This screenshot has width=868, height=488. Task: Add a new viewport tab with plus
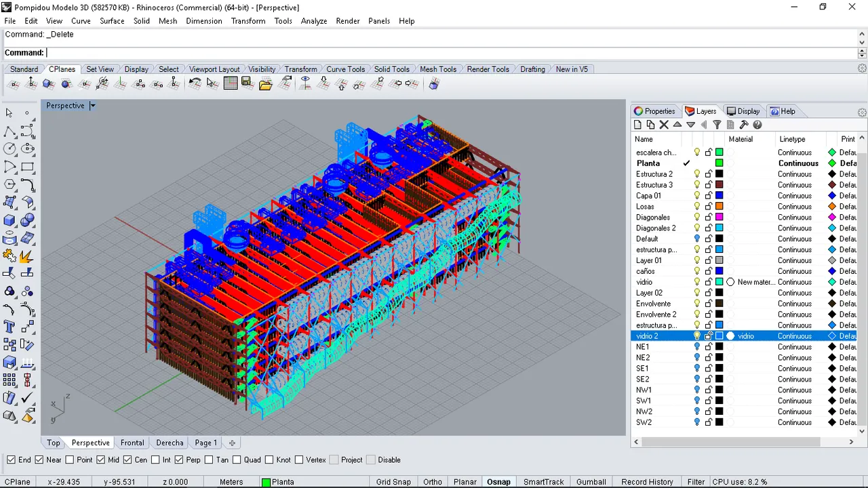pos(232,443)
